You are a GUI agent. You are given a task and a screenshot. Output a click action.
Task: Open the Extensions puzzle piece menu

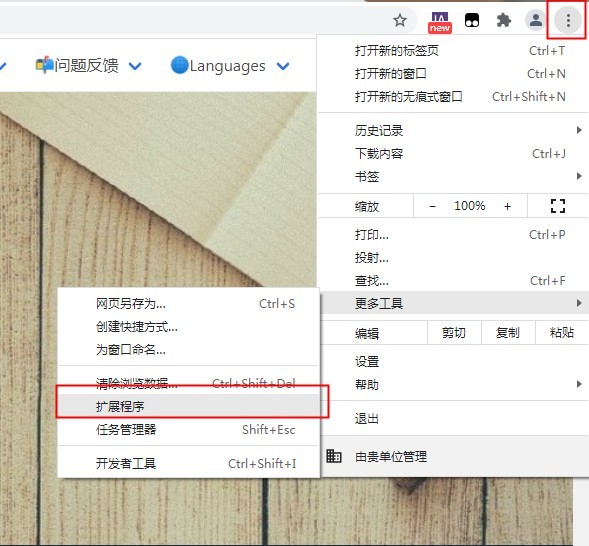[504, 20]
